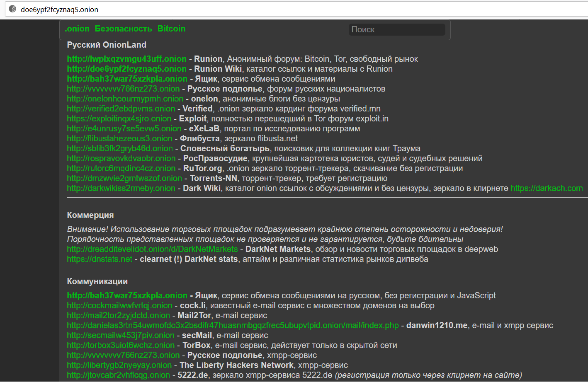The image size is (588, 382).
Task: Open the torbox3uiot6wchz.onion link
Action: tap(121, 345)
